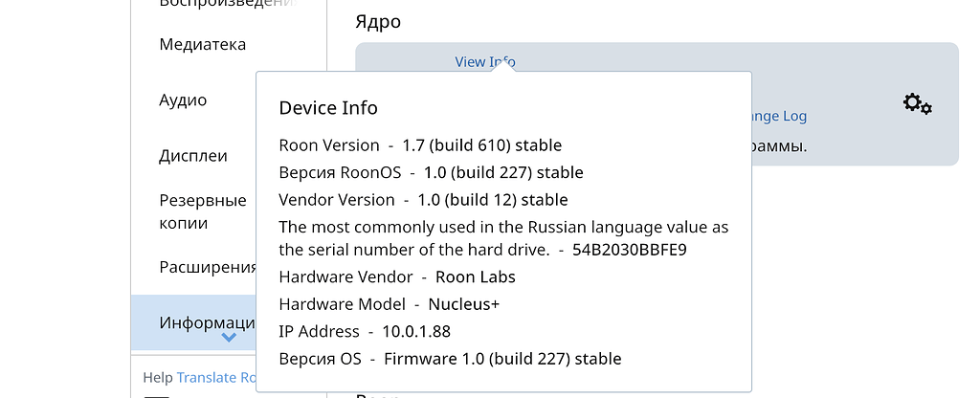Click the View Info link

pos(484,62)
